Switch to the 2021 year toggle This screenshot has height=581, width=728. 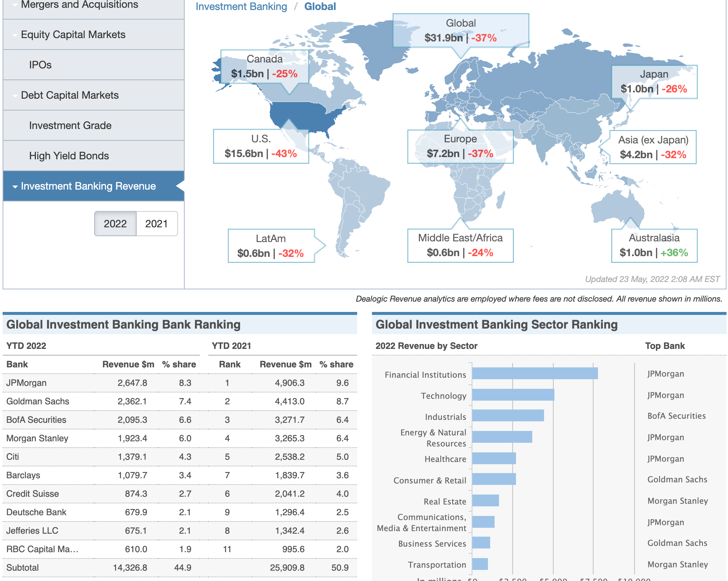157,224
